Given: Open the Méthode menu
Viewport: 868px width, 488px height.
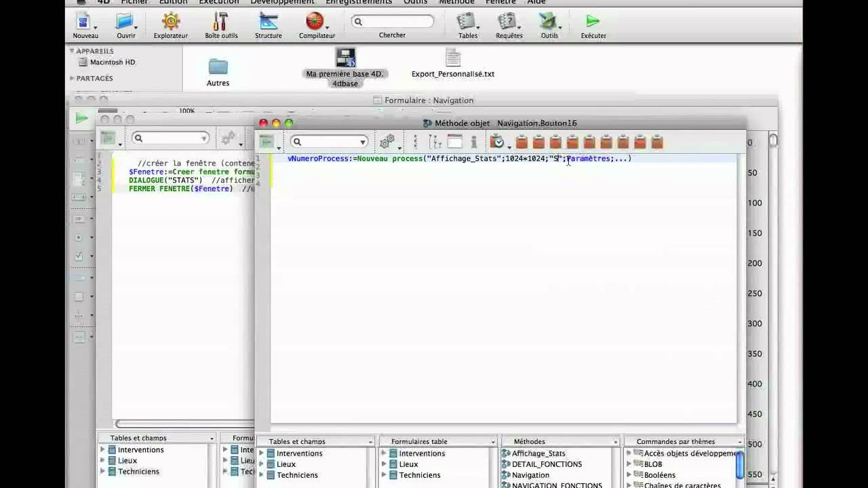Looking at the screenshot, I should 456,2.
